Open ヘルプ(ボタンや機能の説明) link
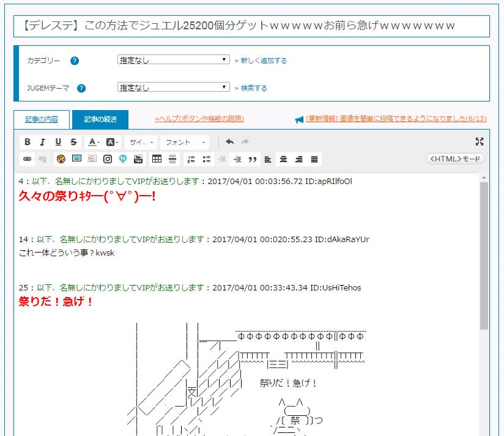This screenshot has width=504, height=436. click(199, 119)
